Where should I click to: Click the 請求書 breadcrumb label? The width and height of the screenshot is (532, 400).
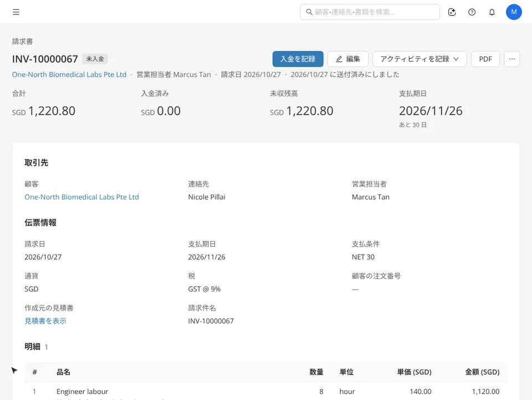pos(22,42)
